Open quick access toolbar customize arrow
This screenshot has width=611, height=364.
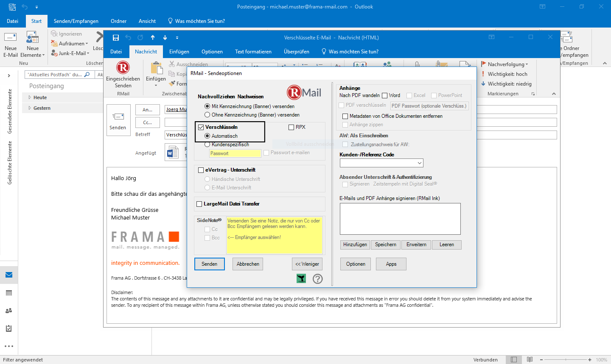tap(36, 7)
